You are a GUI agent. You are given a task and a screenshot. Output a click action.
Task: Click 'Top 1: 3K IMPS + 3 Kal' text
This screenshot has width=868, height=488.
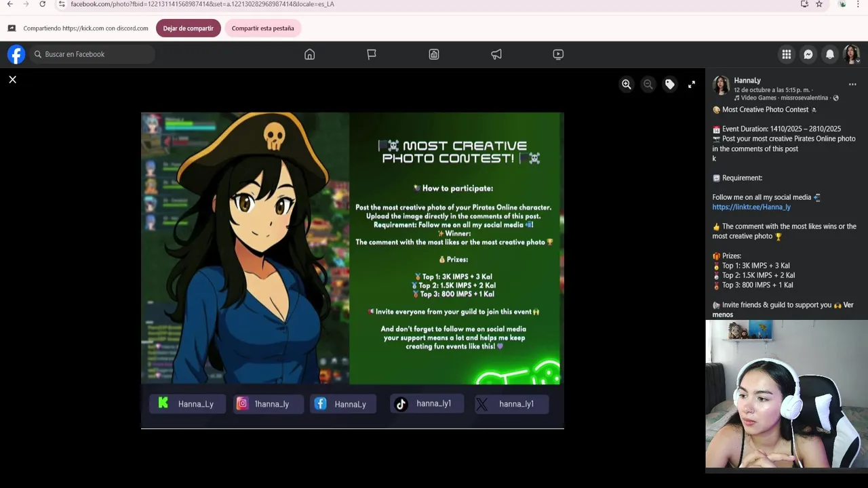coord(755,266)
